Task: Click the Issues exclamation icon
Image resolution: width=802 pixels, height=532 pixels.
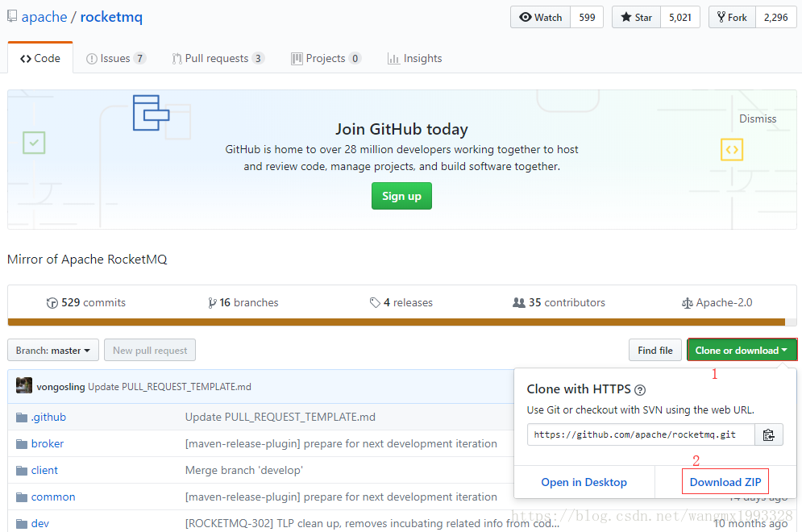Action: coord(92,59)
